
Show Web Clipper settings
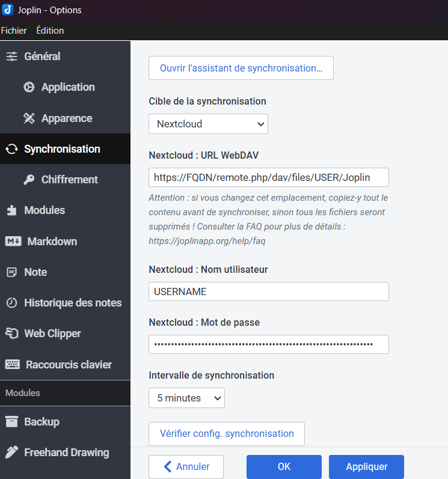pyautogui.click(x=65, y=334)
